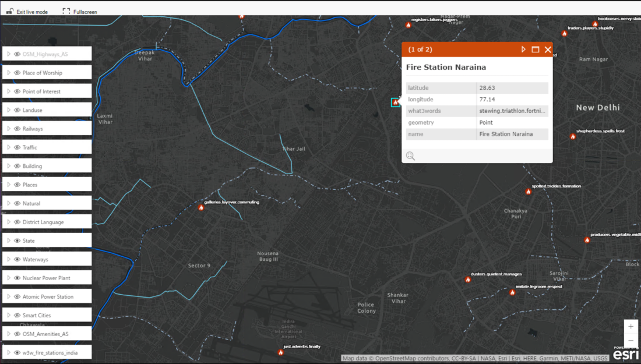Click the Fullscreen brackets icon
The image size is (641, 364).
pyautogui.click(x=66, y=12)
